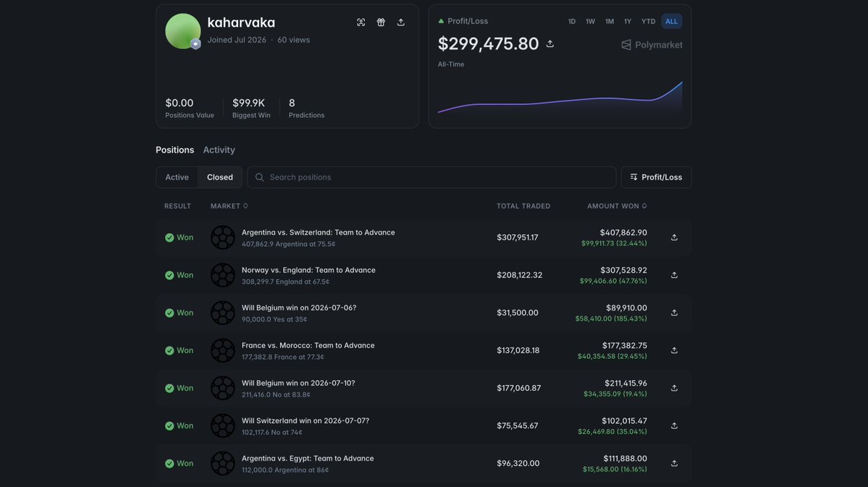Click the TOTAL TRADED column header
The height and width of the screenshot is (487, 868).
click(x=523, y=206)
